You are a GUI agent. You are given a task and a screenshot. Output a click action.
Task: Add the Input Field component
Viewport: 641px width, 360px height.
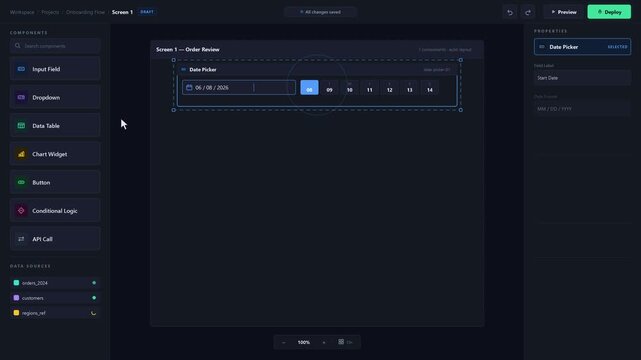(55, 69)
